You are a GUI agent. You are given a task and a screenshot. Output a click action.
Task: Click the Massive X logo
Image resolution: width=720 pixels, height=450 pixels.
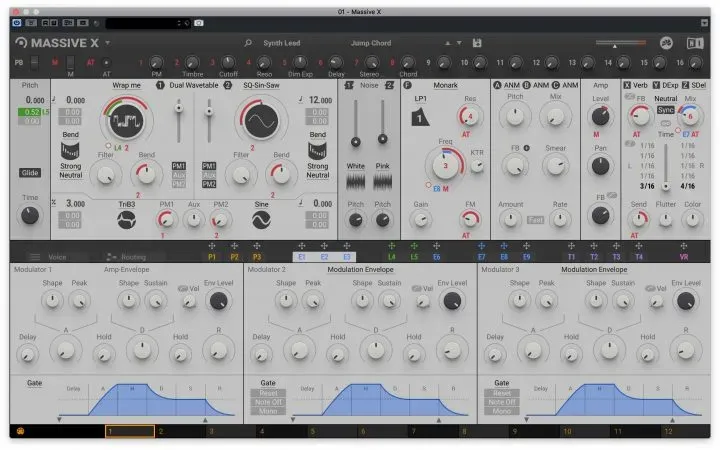[57, 43]
